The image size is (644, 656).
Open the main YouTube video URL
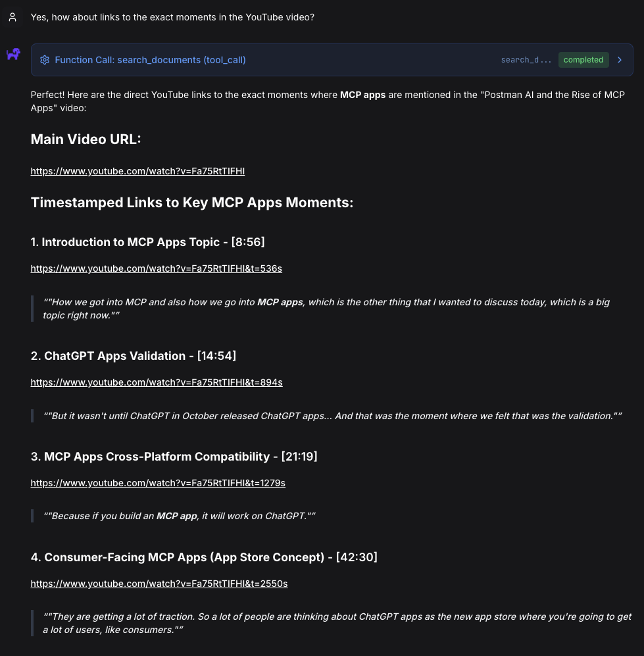(137, 171)
